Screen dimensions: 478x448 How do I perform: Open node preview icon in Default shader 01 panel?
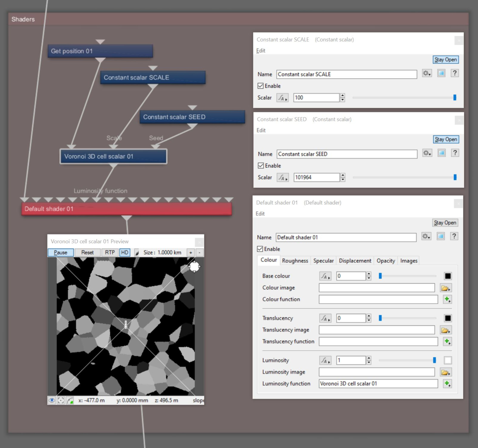pyautogui.click(x=441, y=236)
